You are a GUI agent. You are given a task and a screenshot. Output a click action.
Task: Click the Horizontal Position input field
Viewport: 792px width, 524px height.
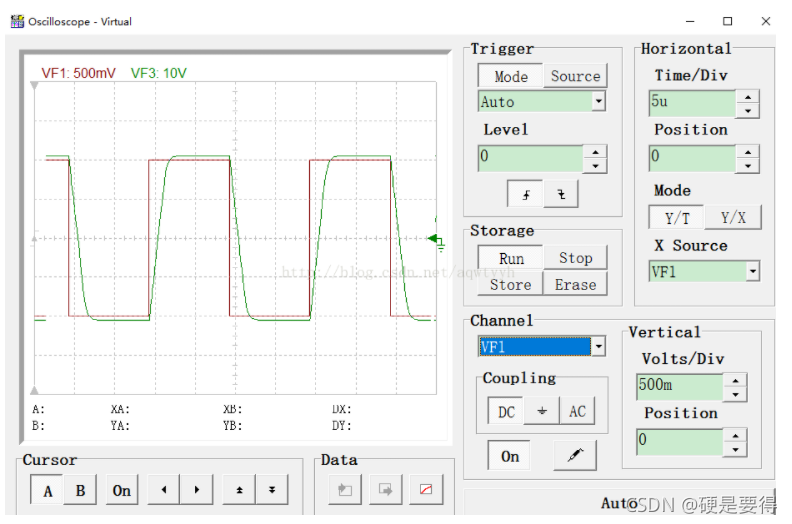pos(692,158)
